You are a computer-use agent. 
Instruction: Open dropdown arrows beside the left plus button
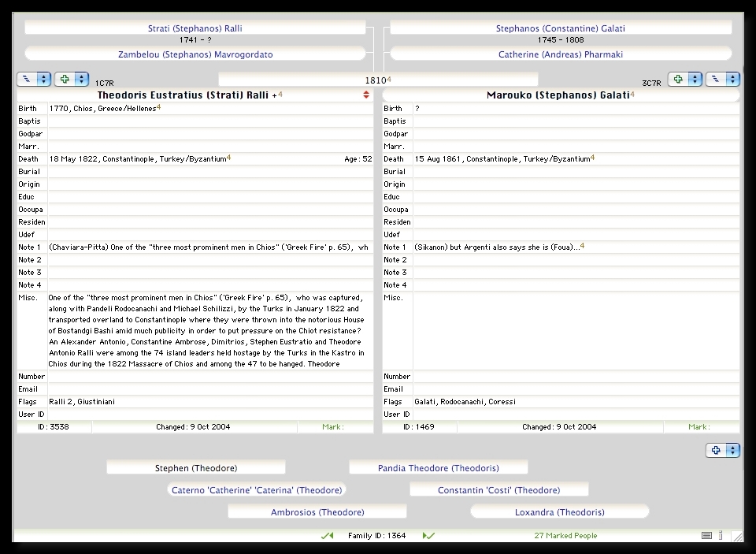coord(81,80)
